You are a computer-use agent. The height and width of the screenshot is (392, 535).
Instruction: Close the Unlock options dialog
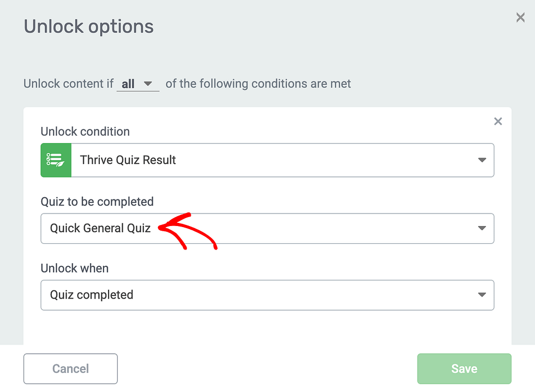click(x=520, y=18)
